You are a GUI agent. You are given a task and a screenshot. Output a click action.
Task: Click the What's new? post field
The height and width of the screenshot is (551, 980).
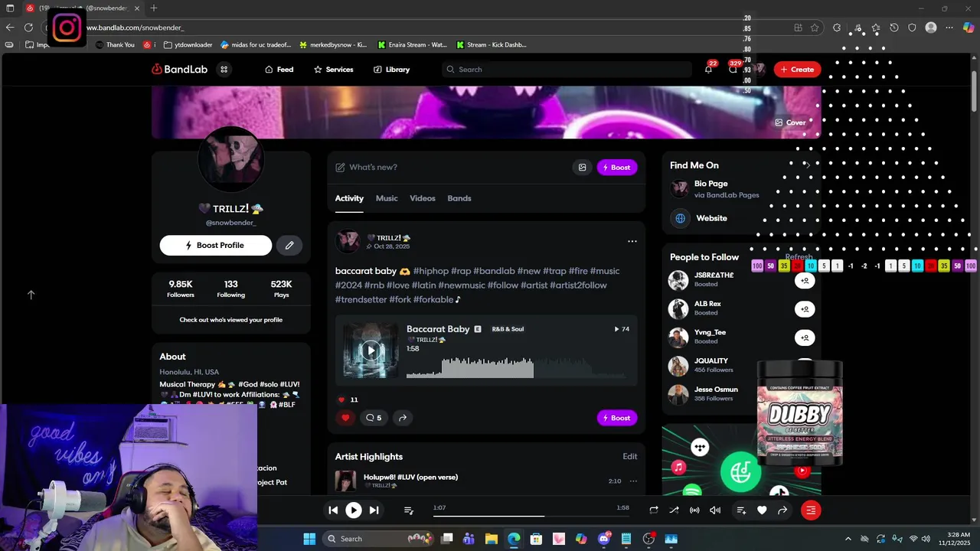point(452,167)
